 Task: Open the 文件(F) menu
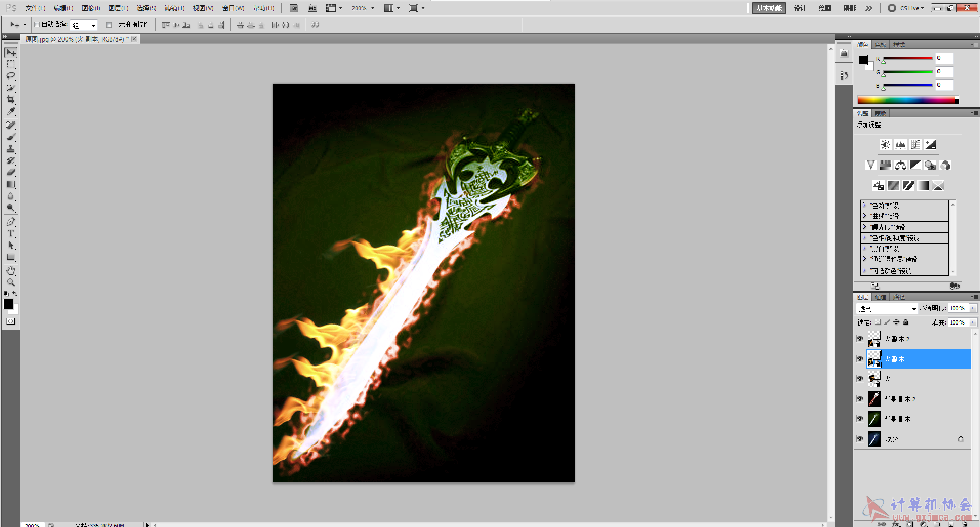point(35,8)
